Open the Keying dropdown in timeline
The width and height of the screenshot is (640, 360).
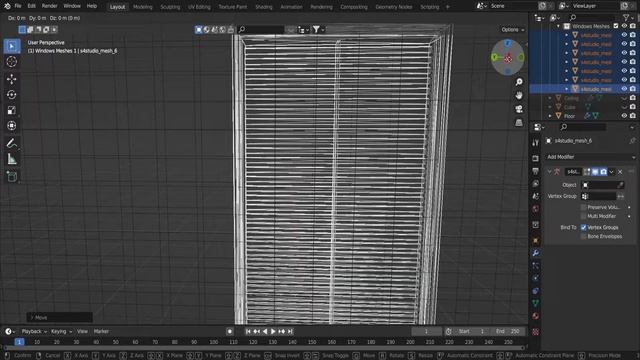click(61, 331)
